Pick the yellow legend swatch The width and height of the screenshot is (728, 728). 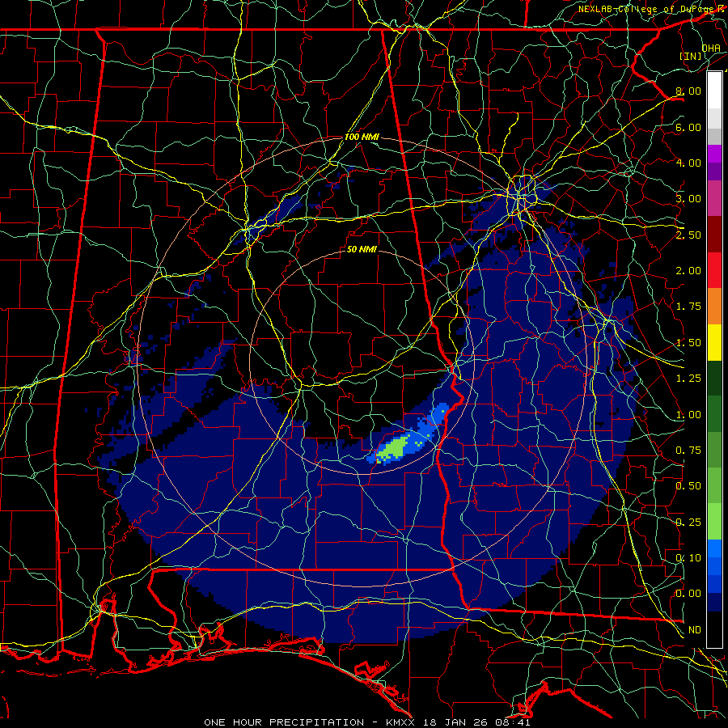coord(714,342)
